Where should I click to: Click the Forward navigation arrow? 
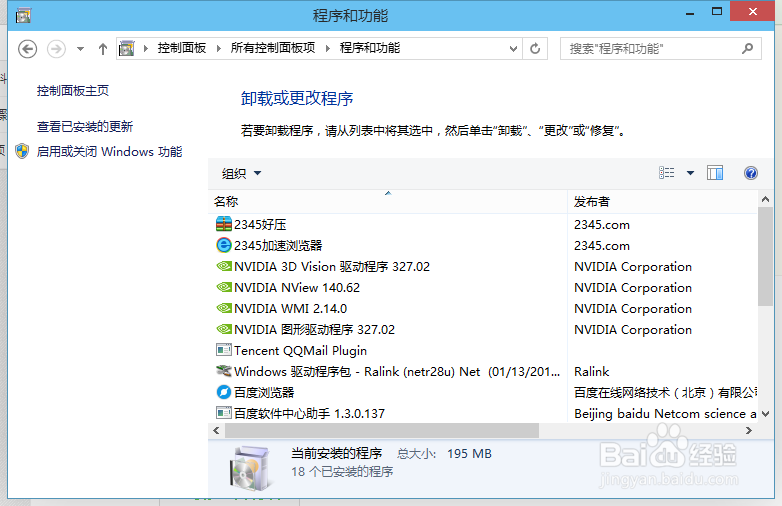pos(56,49)
